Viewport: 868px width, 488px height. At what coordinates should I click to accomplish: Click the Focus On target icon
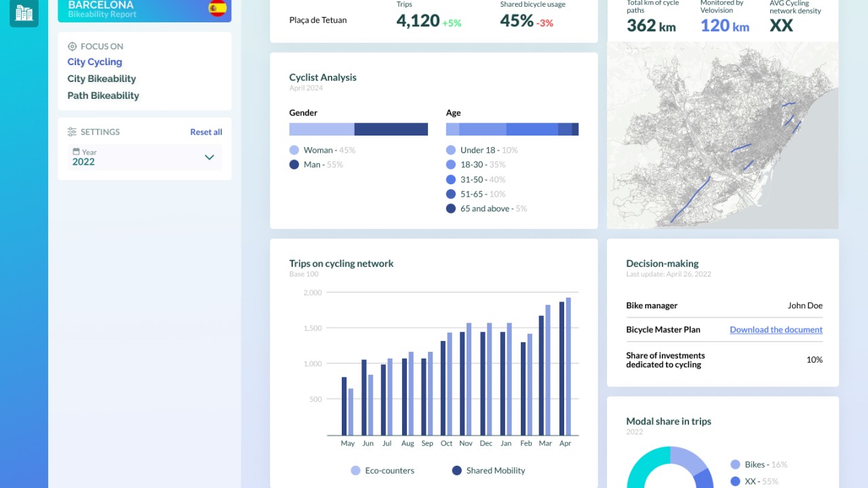(73, 47)
